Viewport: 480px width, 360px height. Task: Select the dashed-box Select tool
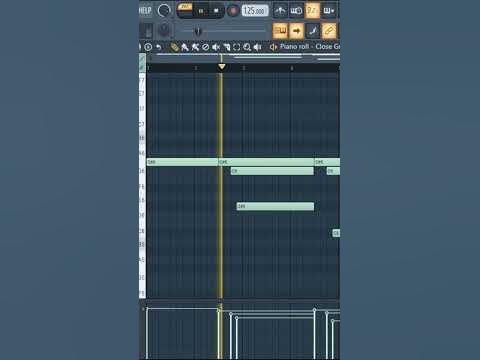coord(237,47)
